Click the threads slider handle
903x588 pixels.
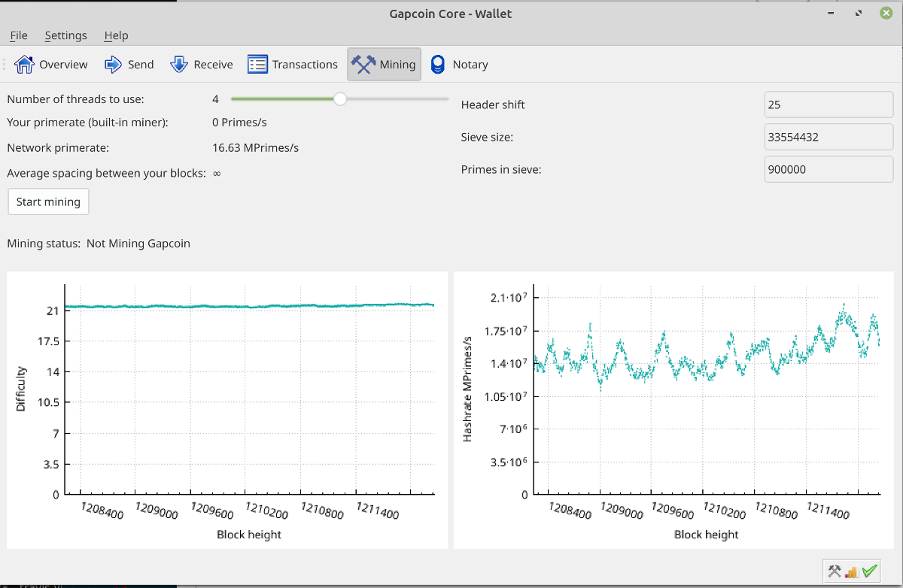click(340, 99)
